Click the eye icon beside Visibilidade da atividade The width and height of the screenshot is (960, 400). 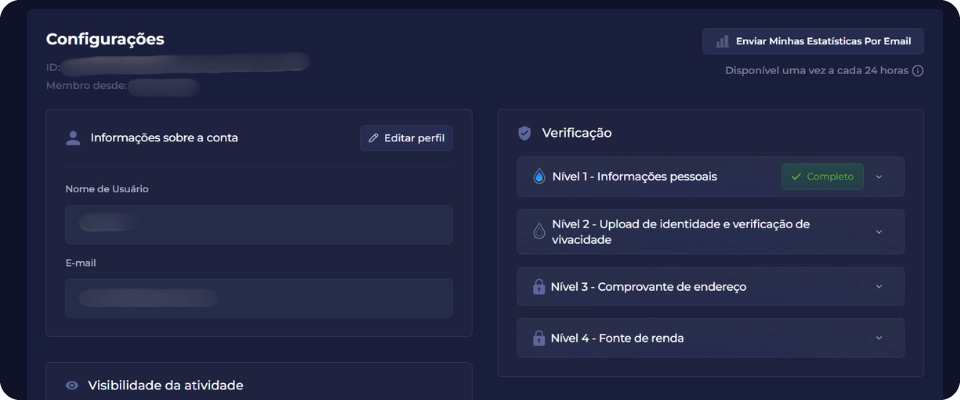point(72,385)
